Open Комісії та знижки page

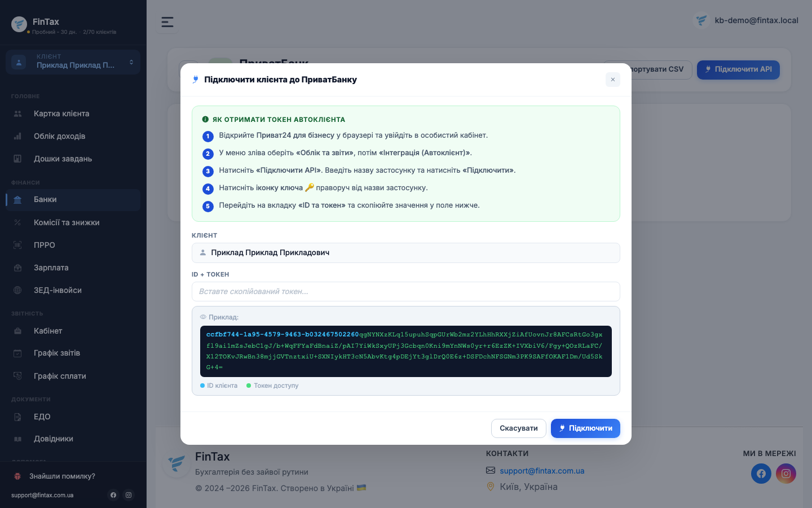73,222
